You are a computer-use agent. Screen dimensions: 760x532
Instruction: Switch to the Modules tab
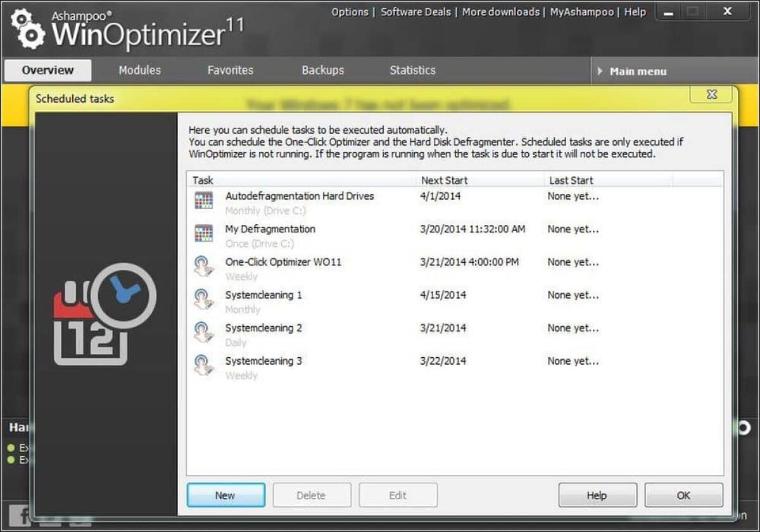point(139,70)
